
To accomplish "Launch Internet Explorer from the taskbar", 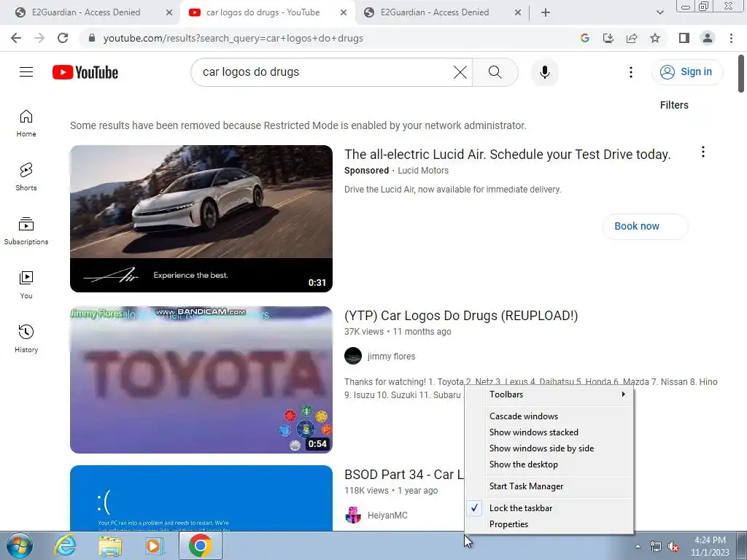I will [65, 545].
